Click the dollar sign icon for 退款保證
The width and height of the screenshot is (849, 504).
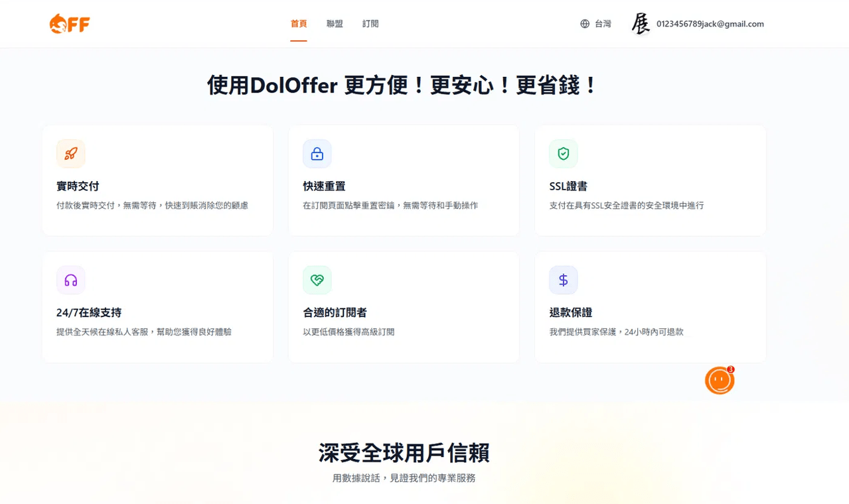pos(564,280)
